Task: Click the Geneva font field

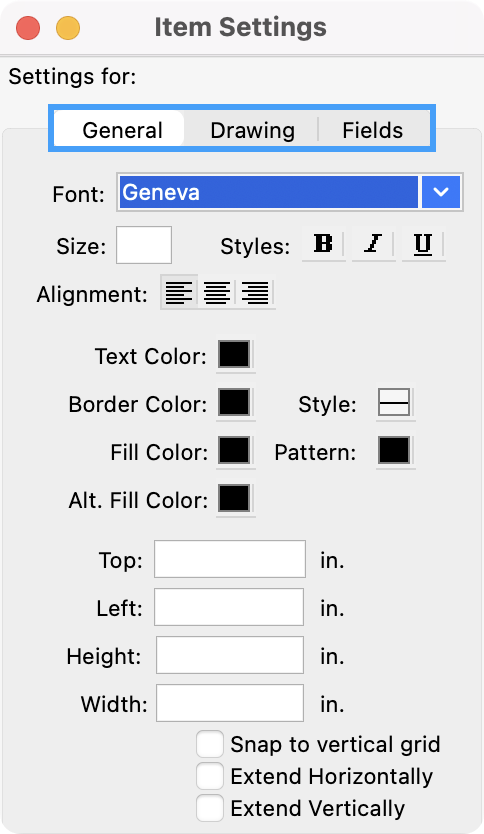Action: coord(269,192)
